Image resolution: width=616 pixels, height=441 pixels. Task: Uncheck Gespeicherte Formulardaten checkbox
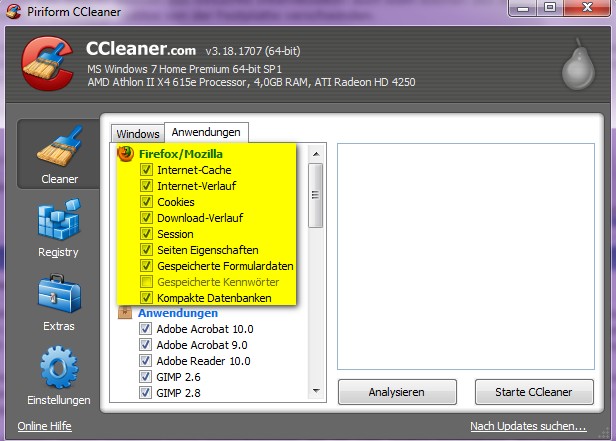[146, 266]
